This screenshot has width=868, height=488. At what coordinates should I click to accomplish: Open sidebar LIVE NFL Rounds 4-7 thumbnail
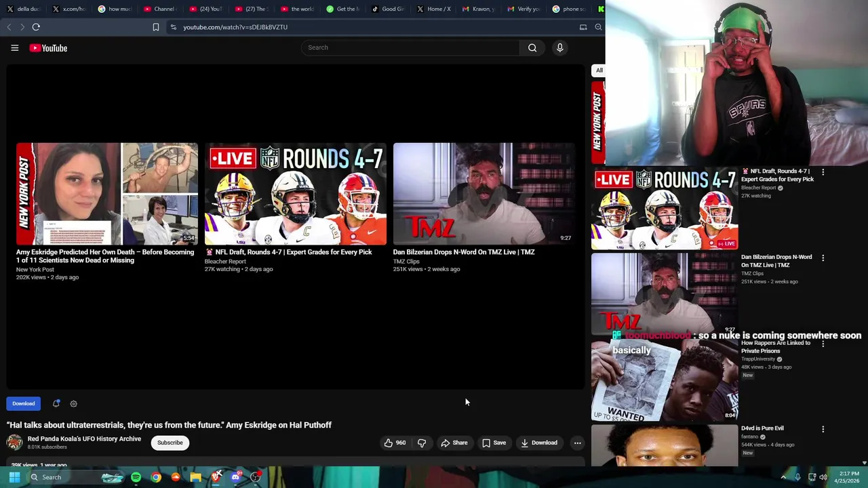(665, 209)
